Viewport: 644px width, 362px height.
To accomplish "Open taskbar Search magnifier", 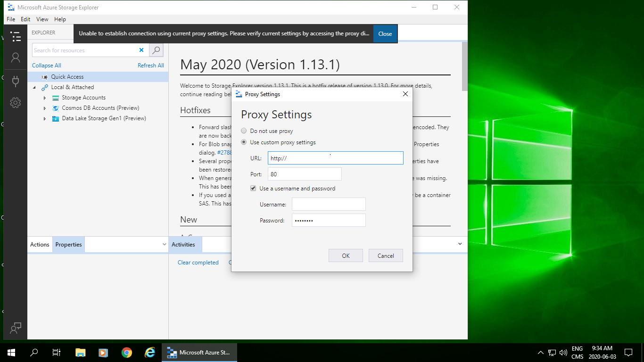I will tap(34, 353).
